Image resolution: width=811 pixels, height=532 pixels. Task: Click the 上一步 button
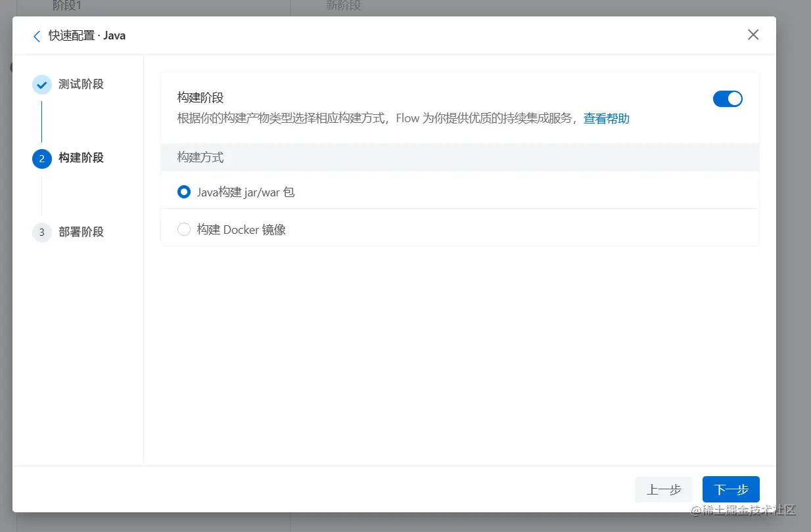tap(664, 489)
